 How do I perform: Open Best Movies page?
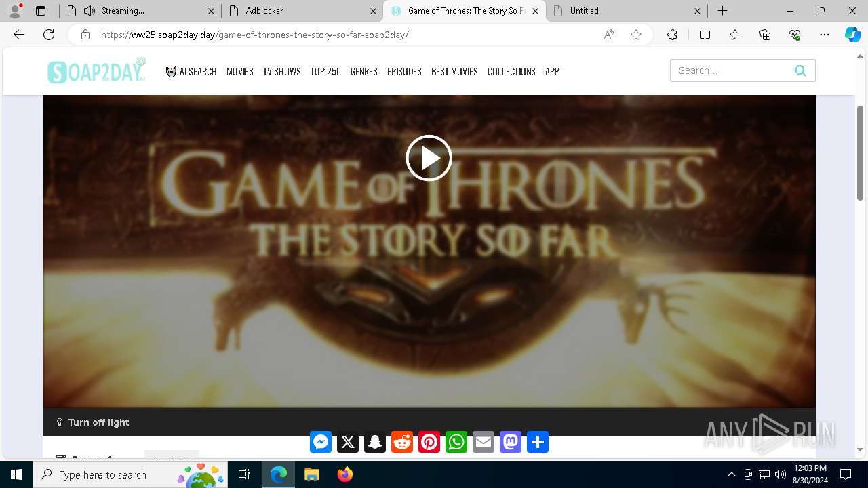[454, 71]
